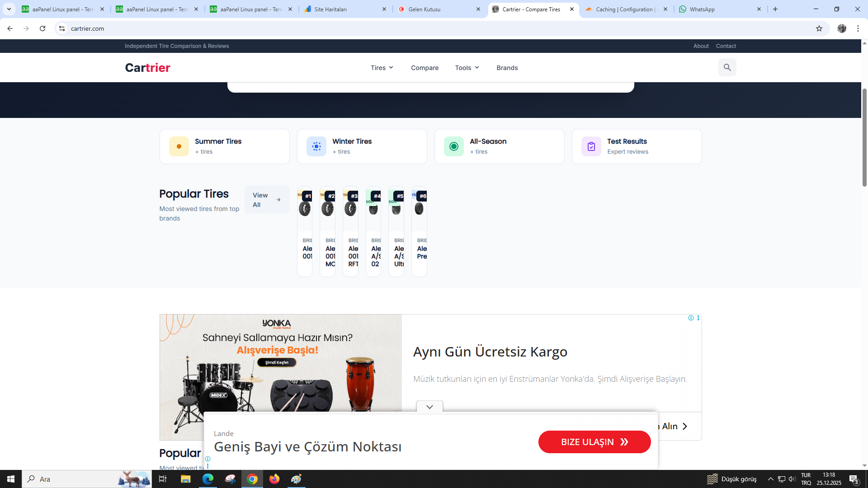Open the Summer Tires category card
Screen dimensions: 868x488
[224, 146]
